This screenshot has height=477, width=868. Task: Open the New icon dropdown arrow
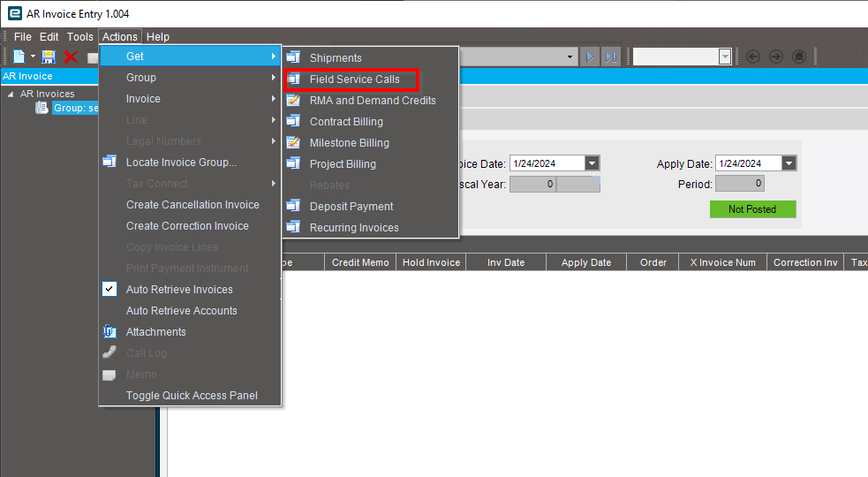click(33, 57)
